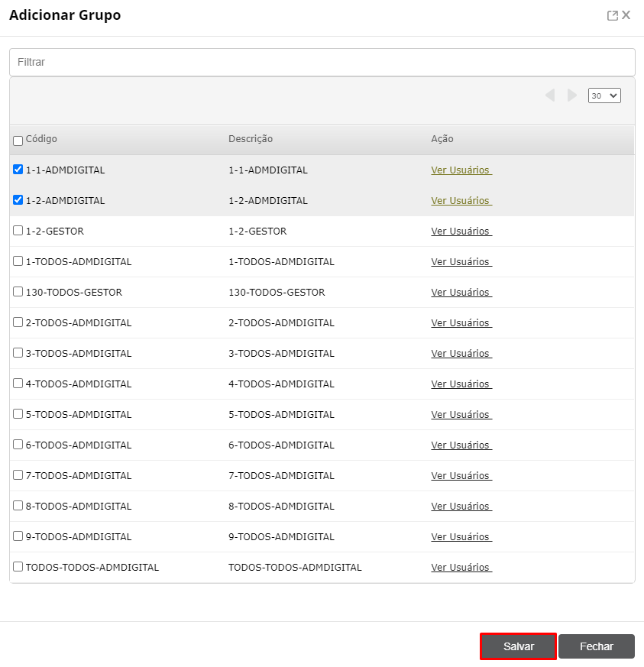Uncheck the 1-1-ADMDIGITAL checkbox

[x=18, y=170]
